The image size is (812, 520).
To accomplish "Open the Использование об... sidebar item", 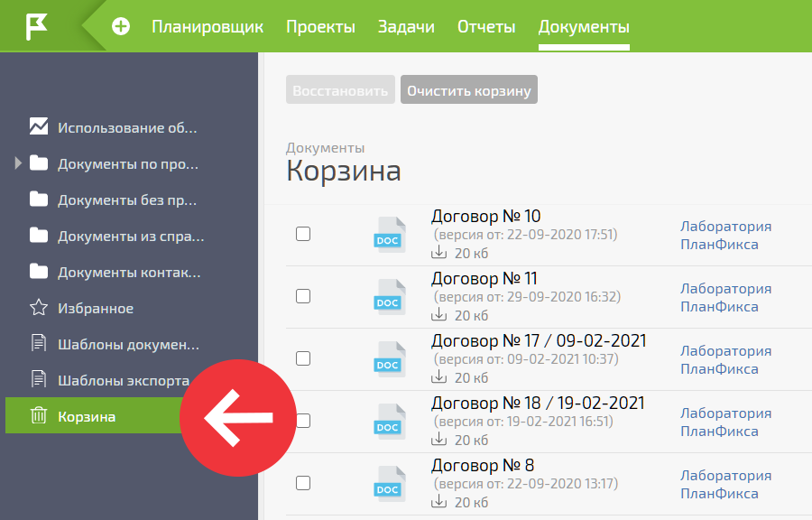I will (127, 127).
